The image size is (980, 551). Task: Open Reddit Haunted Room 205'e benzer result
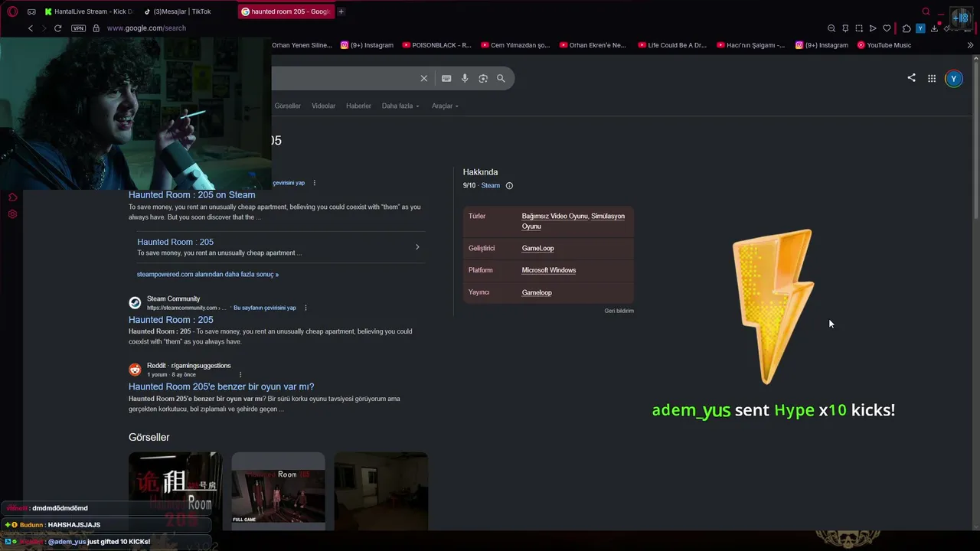221,387
